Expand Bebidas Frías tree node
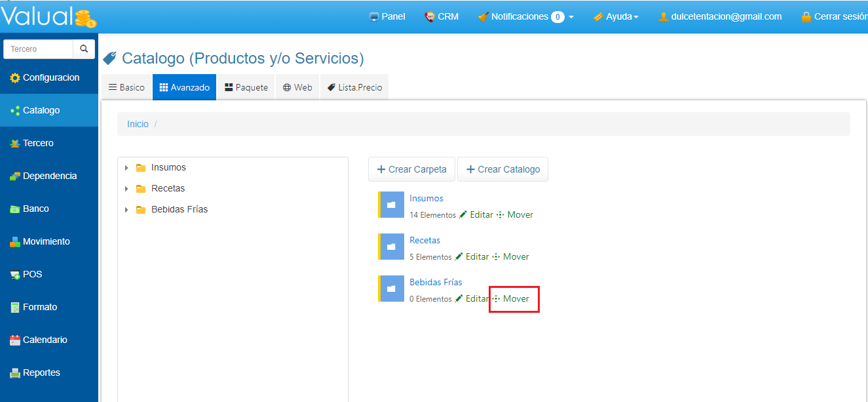This screenshot has height=402, width=868. coord(126,210)
